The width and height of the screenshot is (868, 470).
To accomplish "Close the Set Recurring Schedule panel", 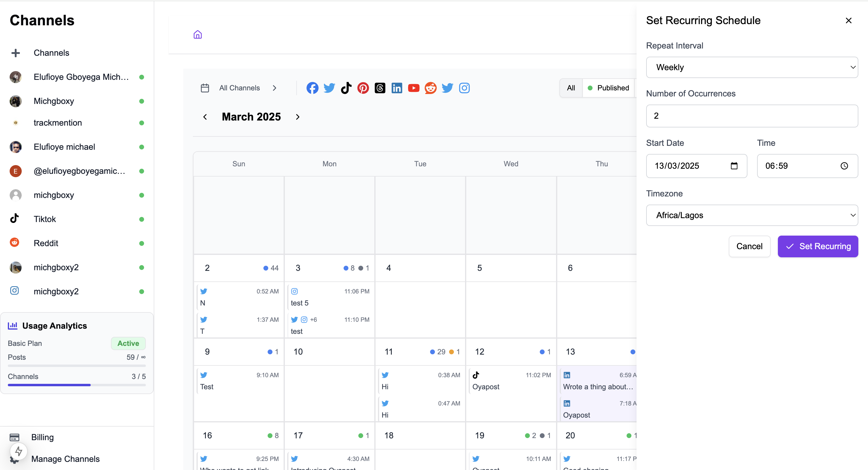I will coord(848,20).
